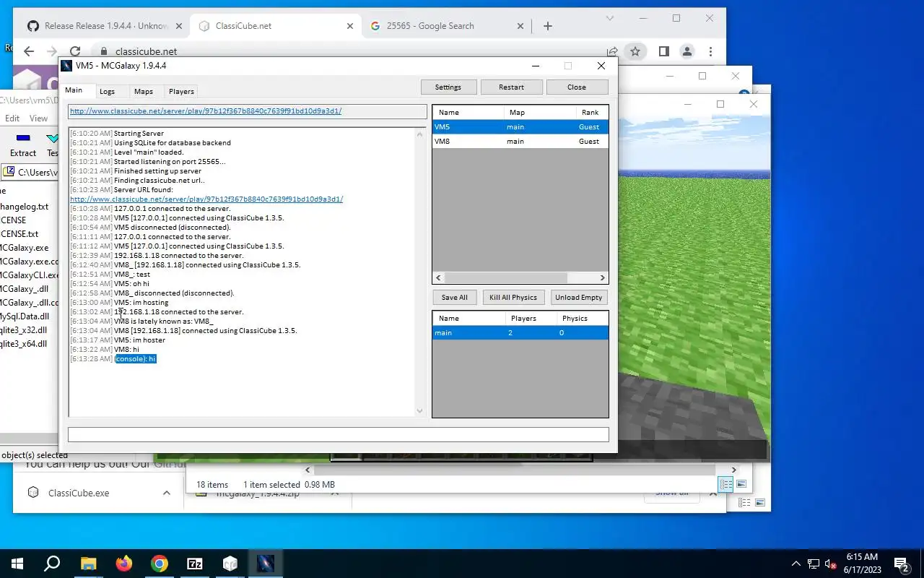Open MCGalaxy taskbar icon
The width and height of the screenshot is (924, 578).
pos(265,564)
